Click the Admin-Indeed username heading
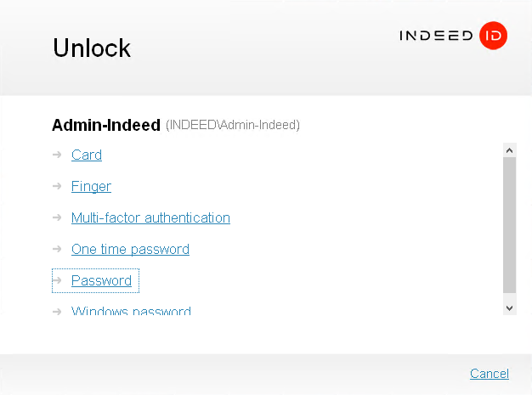532x395 pixels. [x=106, y=126]
